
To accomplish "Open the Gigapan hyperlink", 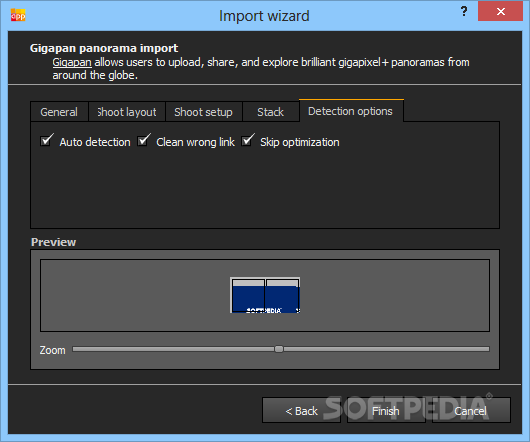I will click(72, 63).
